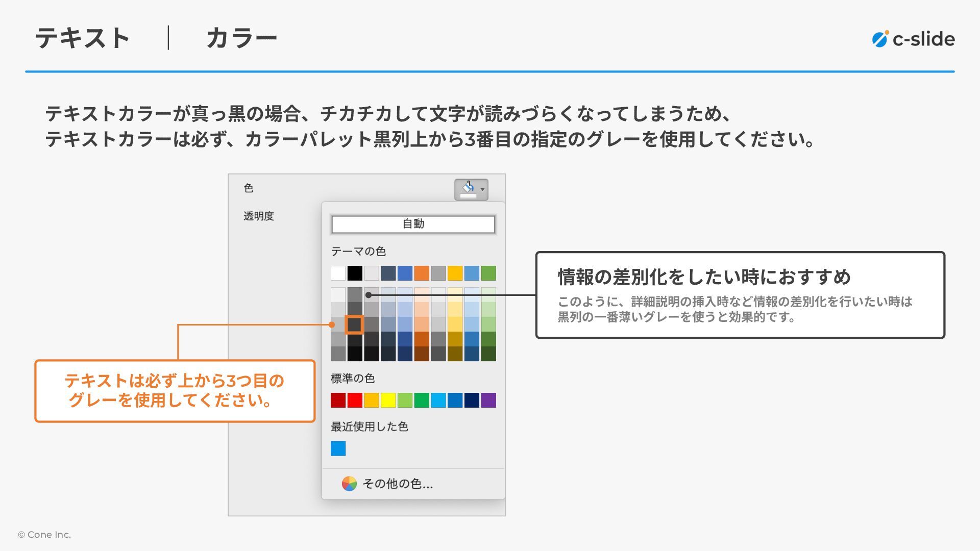This screenshot has height=551, width=980.
Task: Pick the highlighted dark gray swatch
Action: pyautogui.click(x=354, y=324)
